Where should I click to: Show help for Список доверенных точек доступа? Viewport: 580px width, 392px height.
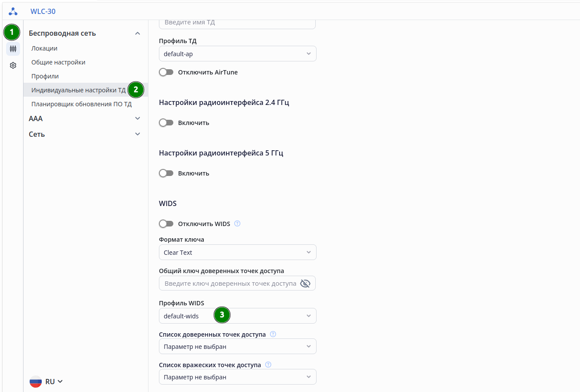point(273,335)
